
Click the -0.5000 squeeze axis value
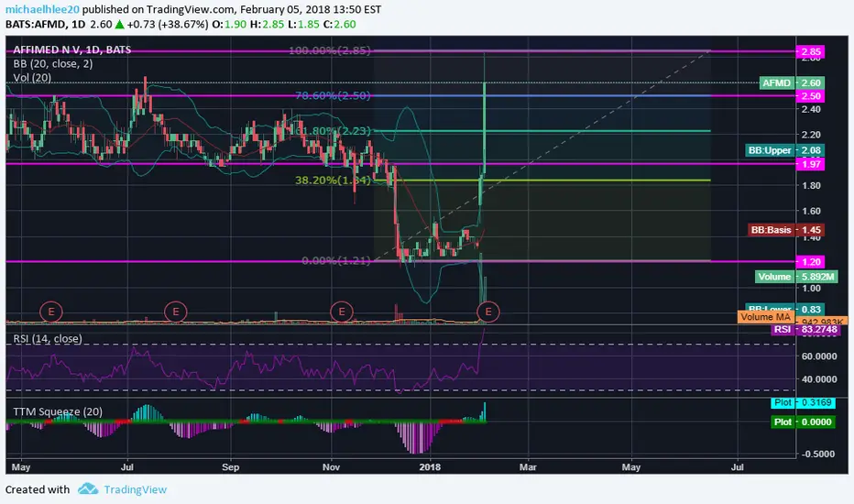tap(817, 454)
